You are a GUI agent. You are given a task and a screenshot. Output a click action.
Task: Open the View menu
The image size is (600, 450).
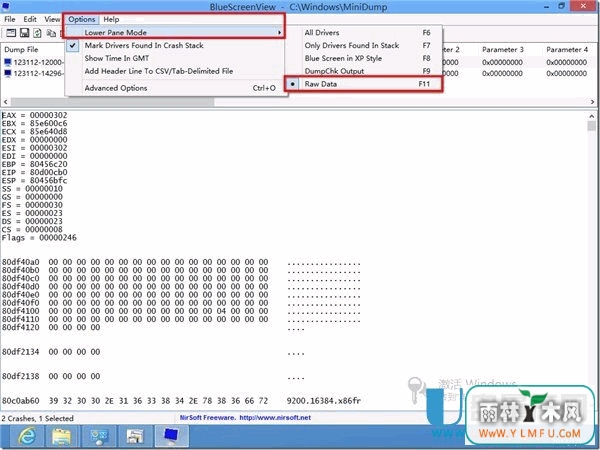coord(52,19)
